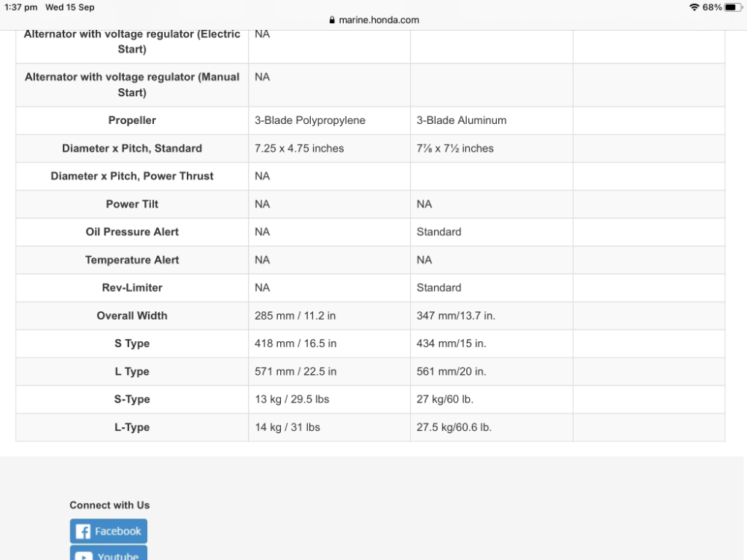This screenshot has height=560, width=747.
Task: Tap the Wi-Fi status icon
Action: [694, 7]
